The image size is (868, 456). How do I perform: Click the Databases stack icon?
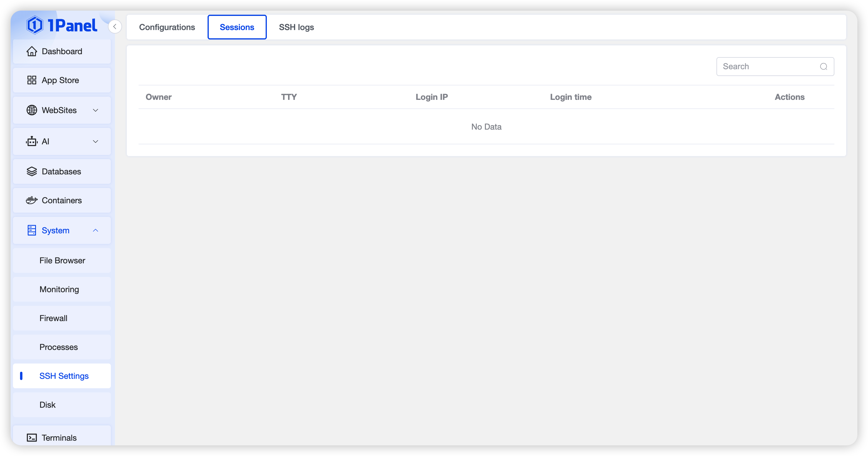tap(32, 171)
